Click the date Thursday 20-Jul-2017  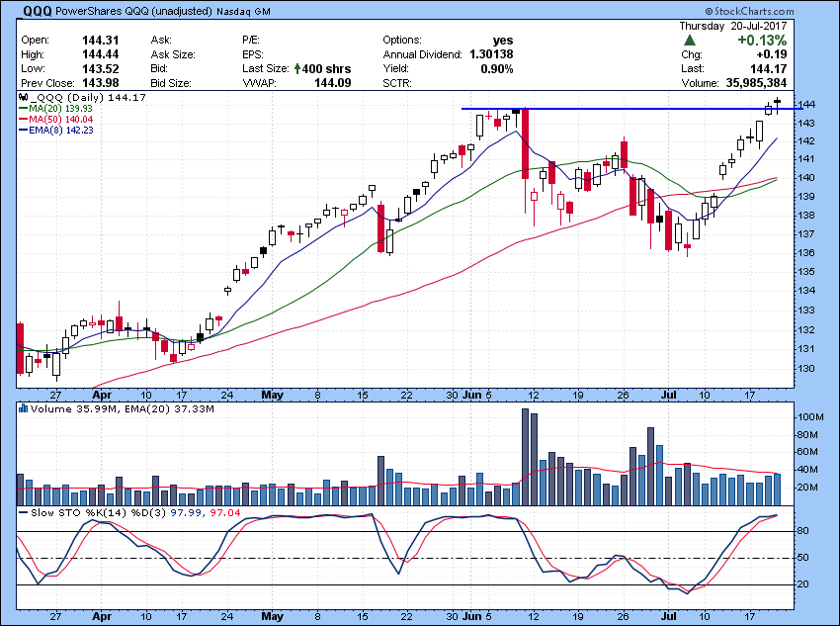coord(733,26)
